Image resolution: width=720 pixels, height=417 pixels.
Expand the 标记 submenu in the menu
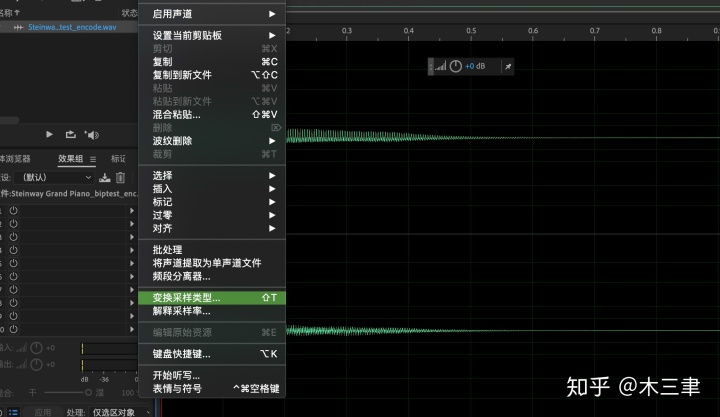212,202
